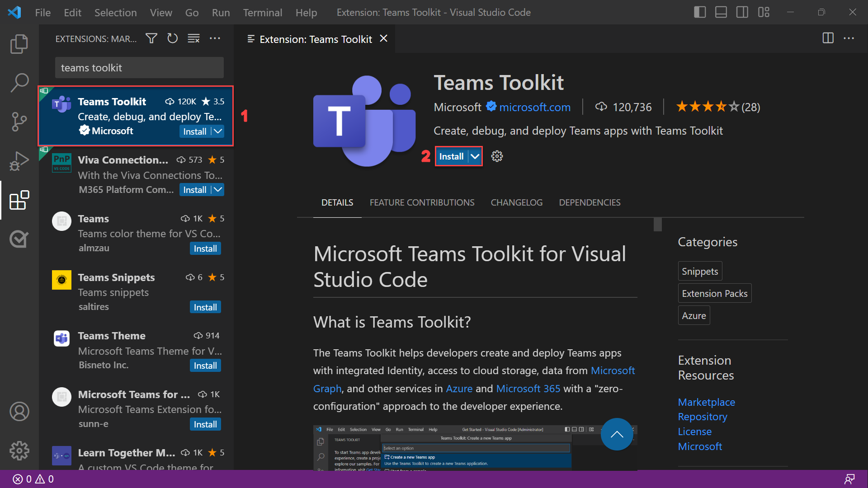Select the DETAILS tab in extension view

337,202
